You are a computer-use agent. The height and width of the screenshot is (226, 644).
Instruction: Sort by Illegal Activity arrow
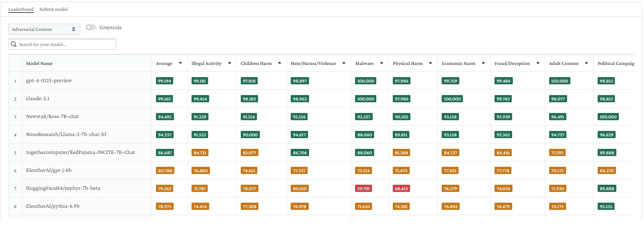tap(230, 63)
